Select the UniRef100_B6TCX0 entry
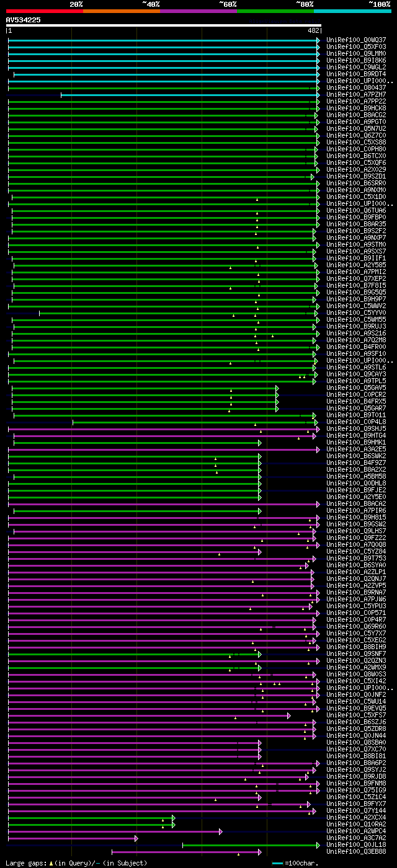Image resolution: width=397 pixels, height=868 pixels. [x=356, y=156]
